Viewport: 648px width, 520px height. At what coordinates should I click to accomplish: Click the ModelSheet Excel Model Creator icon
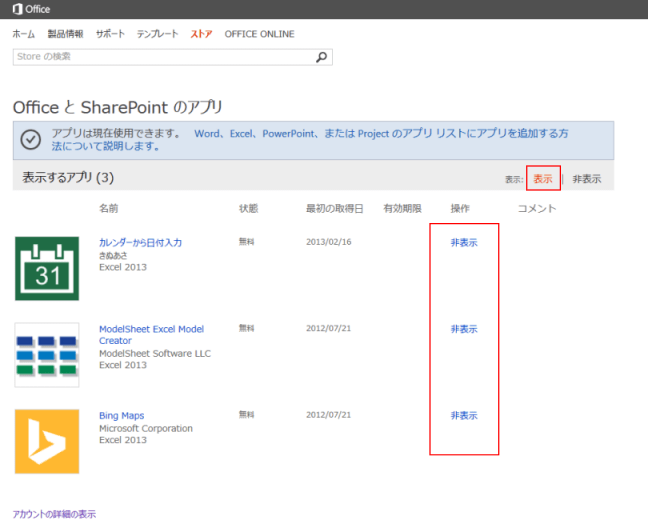47,354
